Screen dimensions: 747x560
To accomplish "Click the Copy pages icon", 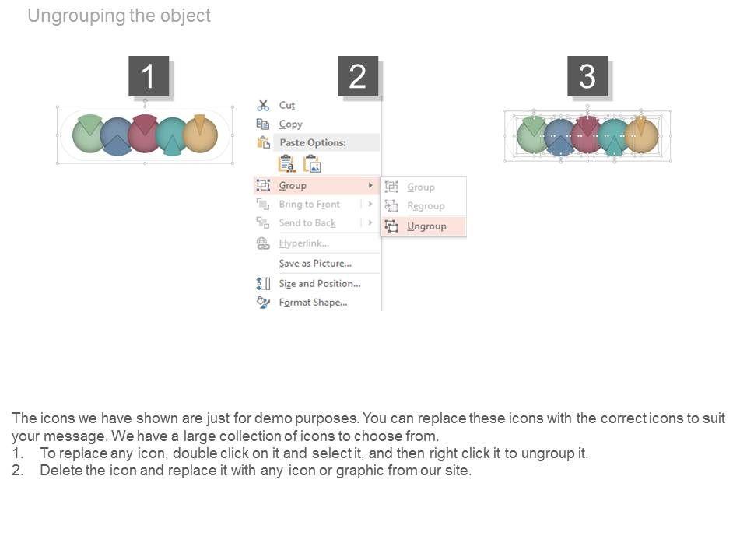I will [x=263, y=124].
